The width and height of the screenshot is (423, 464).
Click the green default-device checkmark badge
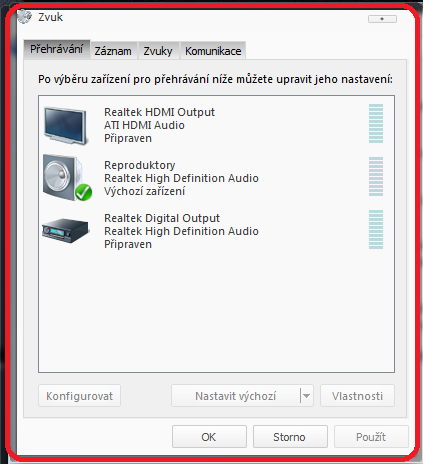point(83,192)
